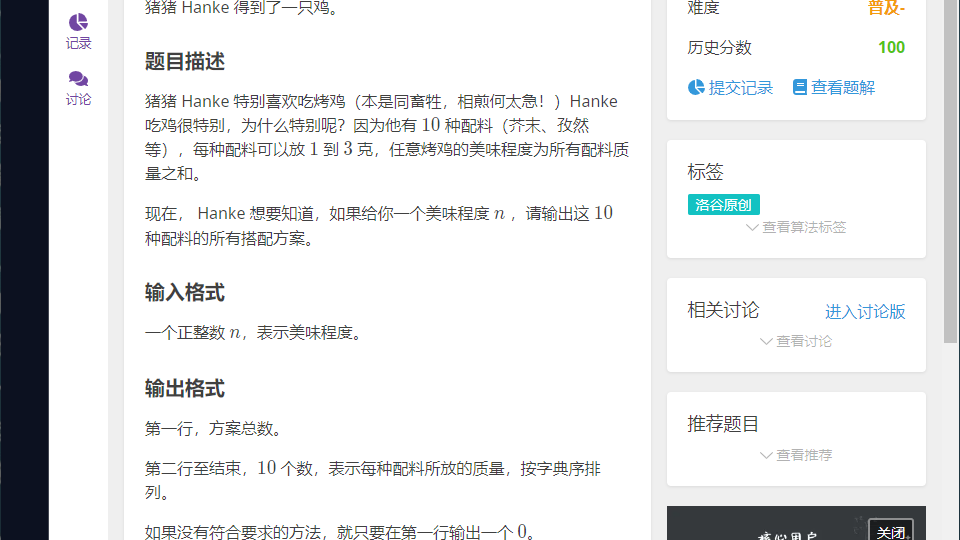The image size is (960, 540).
Task: Click the 题目描述 heading
Action: [185, 62]
